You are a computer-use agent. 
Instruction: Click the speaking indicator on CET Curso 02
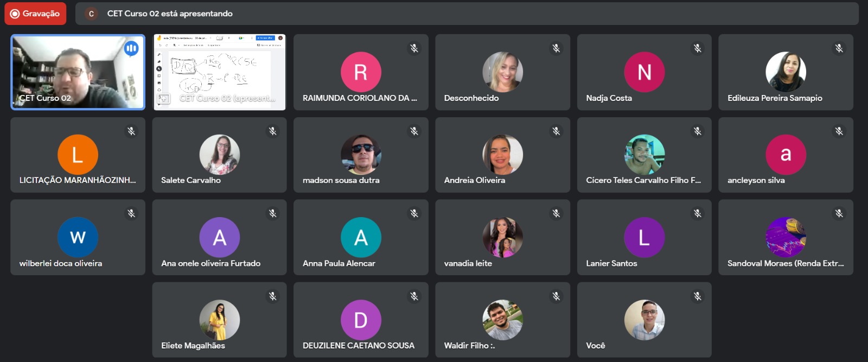(131, 48)
